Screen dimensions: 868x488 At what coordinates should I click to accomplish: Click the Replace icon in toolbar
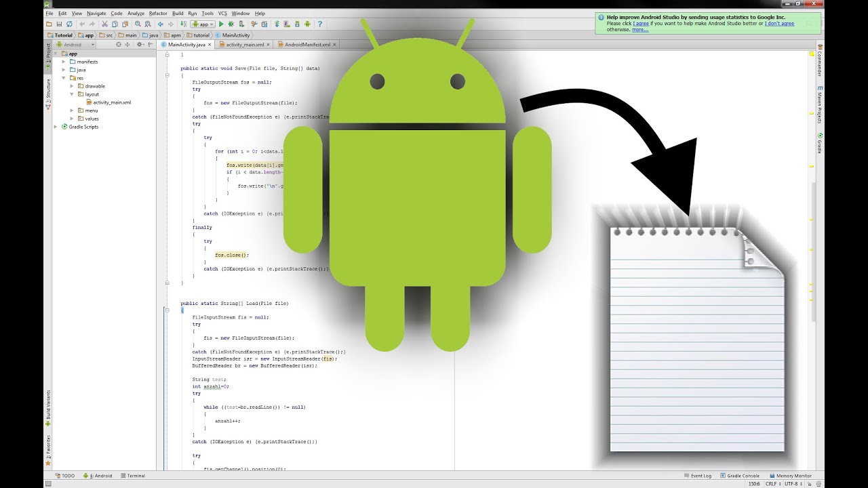[x=148, y=24]
